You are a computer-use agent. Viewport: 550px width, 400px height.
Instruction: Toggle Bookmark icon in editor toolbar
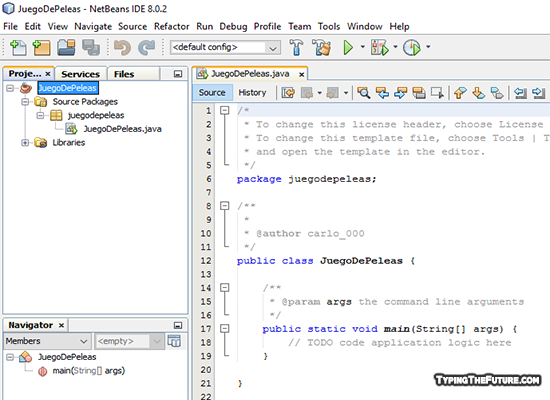click(x=497, y=93)
